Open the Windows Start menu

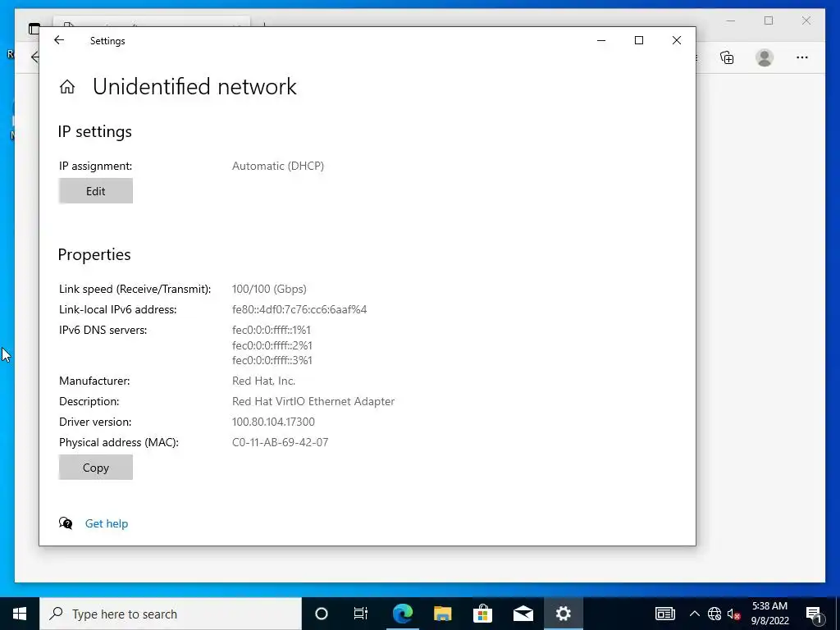20,614
